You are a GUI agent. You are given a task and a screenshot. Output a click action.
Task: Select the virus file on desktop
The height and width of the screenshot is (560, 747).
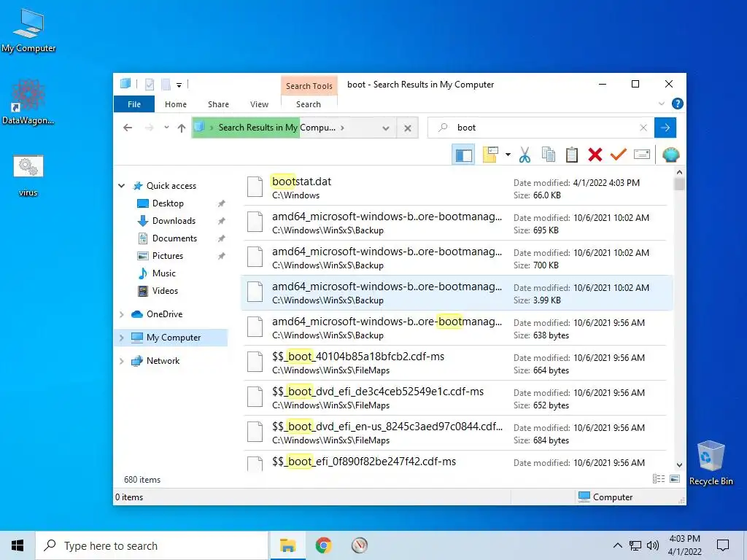pyautogui.click(x=28, y=176)
